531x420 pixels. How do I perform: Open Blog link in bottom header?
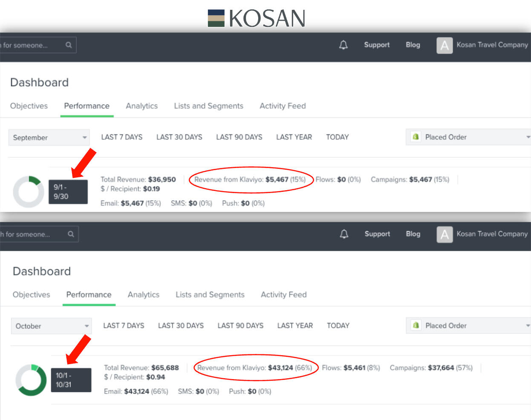point(413,234)
